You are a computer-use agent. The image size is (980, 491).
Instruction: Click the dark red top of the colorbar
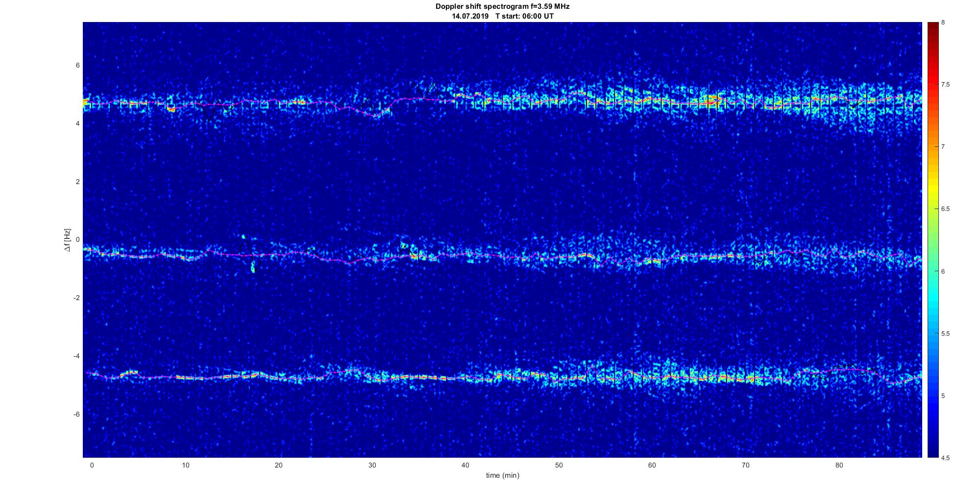(932, 27)
